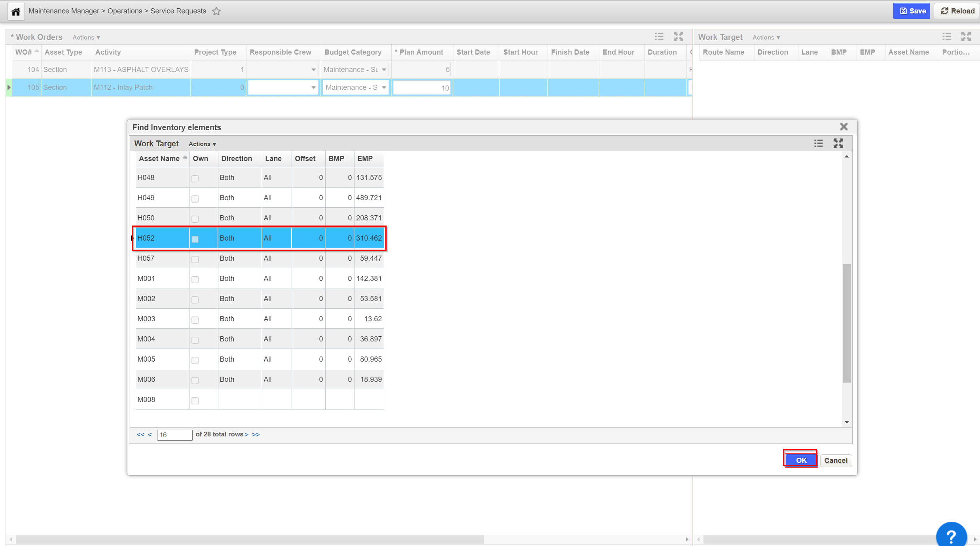Open Actions menu of Work Orders panel
The height and width of the screenshot is (546, 980).
[86, 38]
